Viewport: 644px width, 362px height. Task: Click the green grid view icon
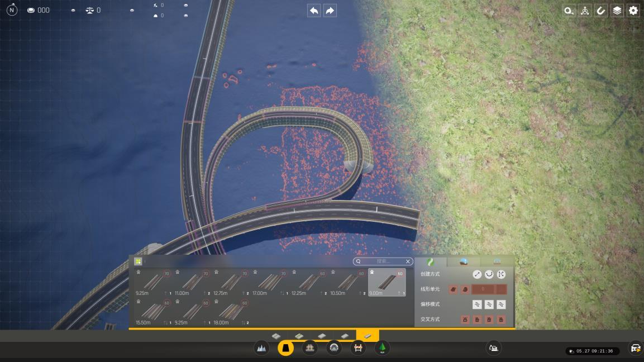(x=138, y=261)
